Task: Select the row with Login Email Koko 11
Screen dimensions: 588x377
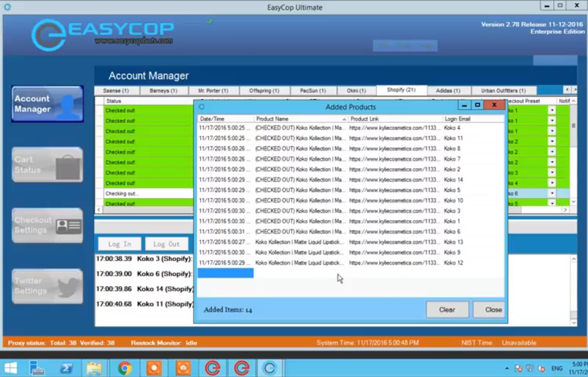Action: point(351,138)
